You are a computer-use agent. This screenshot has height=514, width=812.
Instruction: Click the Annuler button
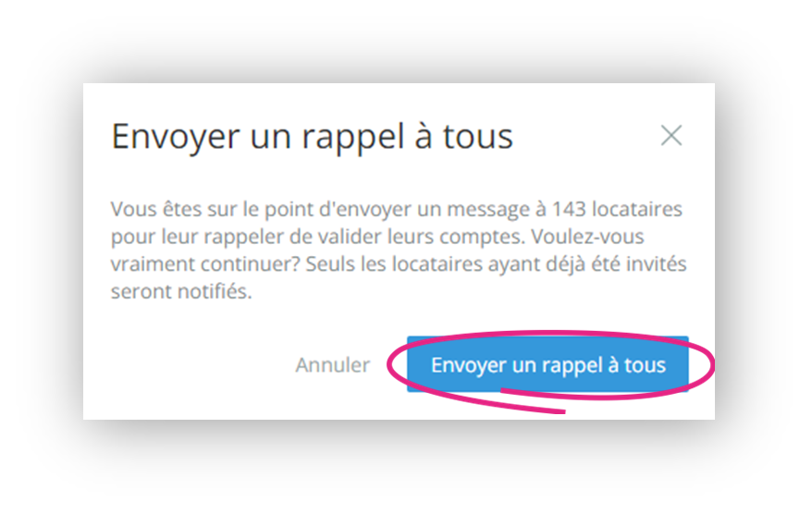click(332, 365)
